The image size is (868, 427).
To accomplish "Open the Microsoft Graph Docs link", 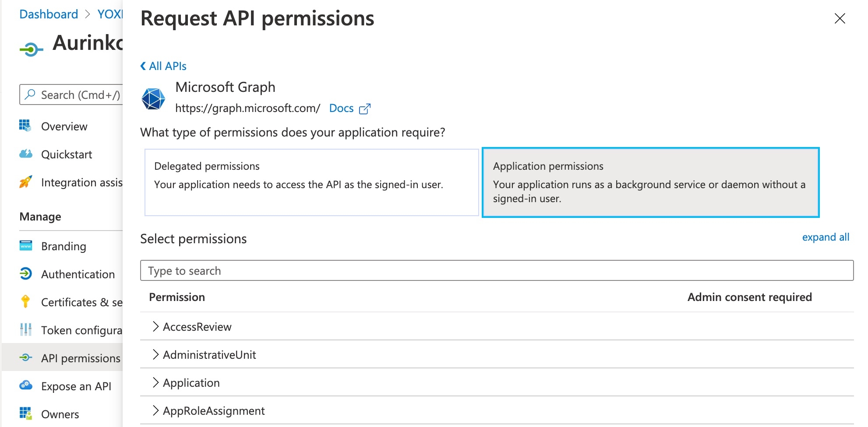I will click(x=341, y=108).
